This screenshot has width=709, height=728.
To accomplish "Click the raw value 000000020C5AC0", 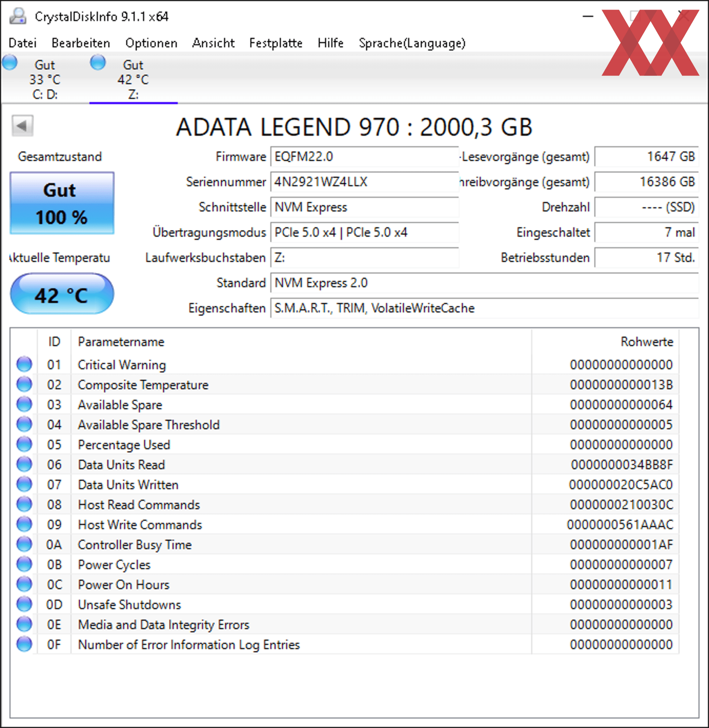I will tap(621, 485).
